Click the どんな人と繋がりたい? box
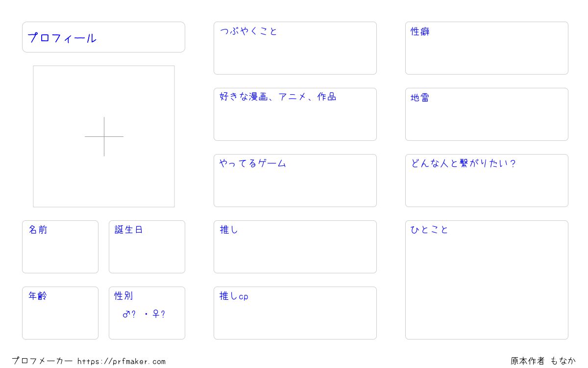This screenshot has height=368, width=588. [487, 181]
